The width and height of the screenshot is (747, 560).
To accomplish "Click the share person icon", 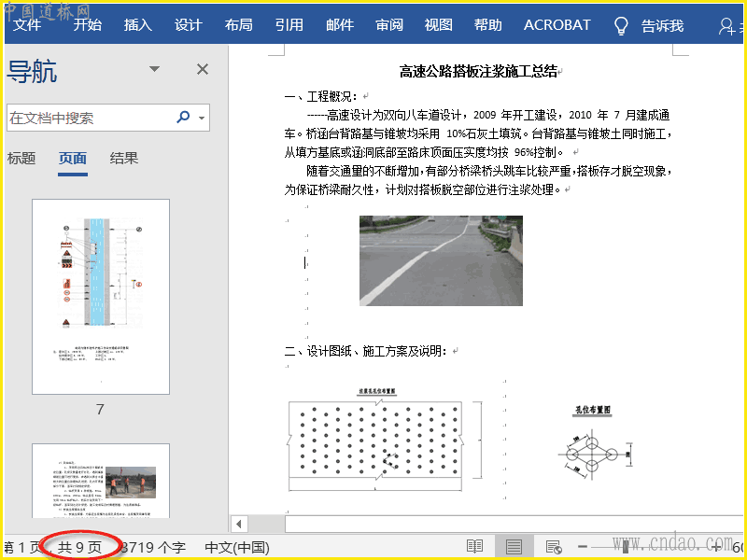I will [727, 26].
